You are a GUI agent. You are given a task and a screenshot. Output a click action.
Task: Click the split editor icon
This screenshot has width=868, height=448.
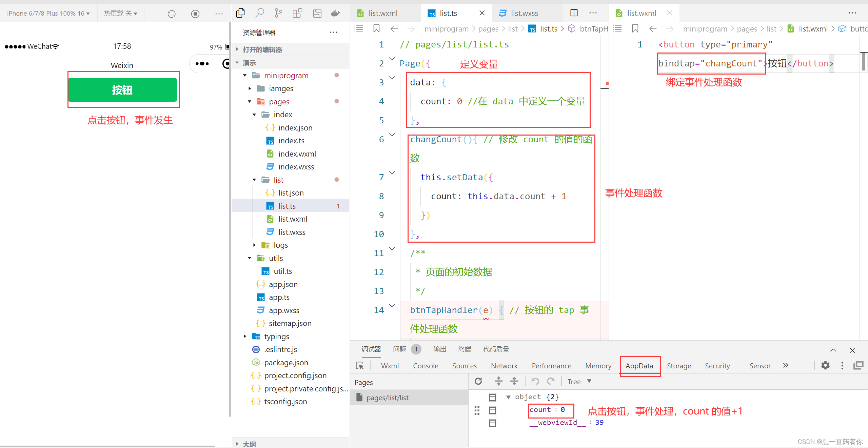point(574,13)
